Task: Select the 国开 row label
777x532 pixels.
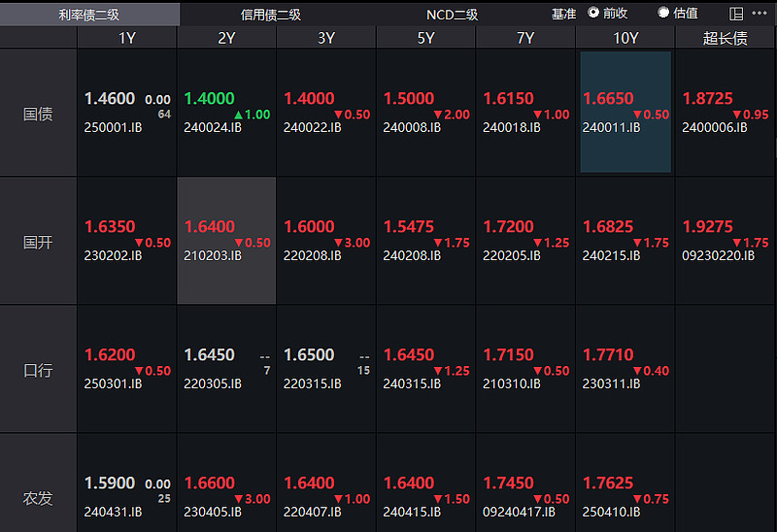Action: (x=38, y=242)
